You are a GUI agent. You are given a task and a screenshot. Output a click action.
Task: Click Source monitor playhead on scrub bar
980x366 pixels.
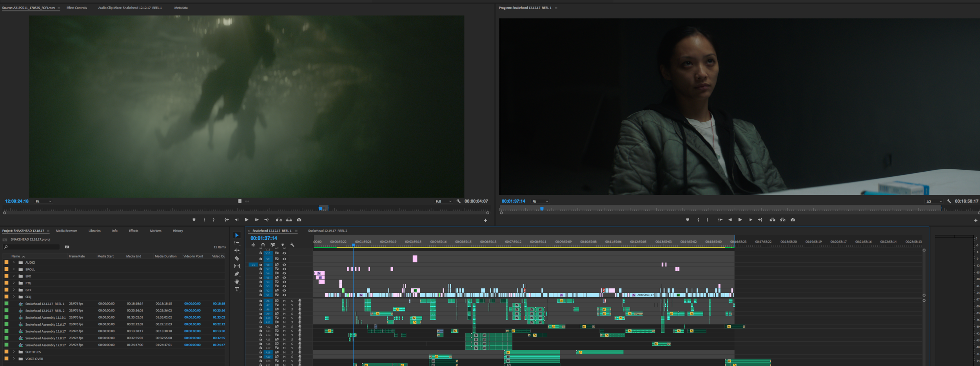321,208
